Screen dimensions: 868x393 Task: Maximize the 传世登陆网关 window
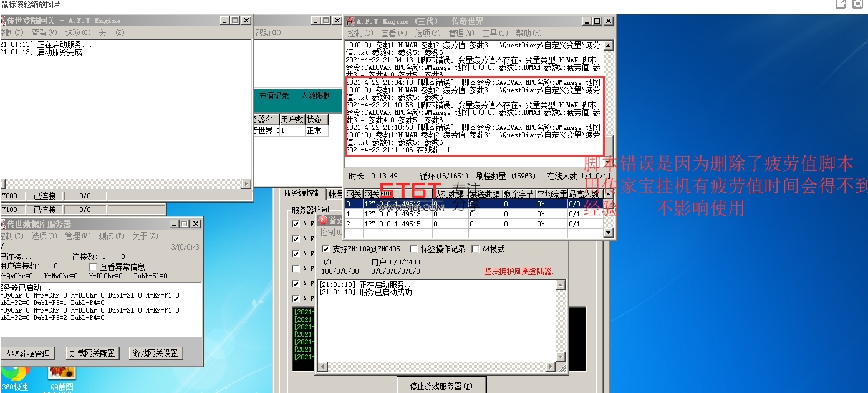pos(234,21)
